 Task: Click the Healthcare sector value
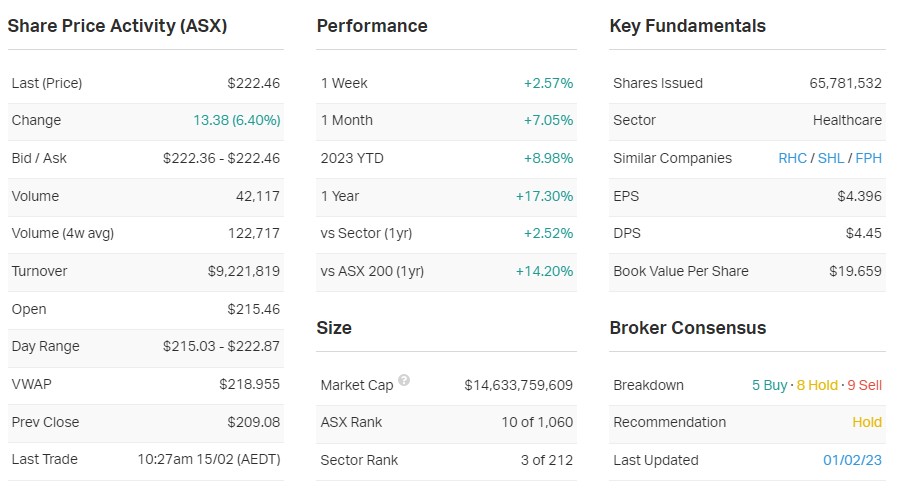847,120
